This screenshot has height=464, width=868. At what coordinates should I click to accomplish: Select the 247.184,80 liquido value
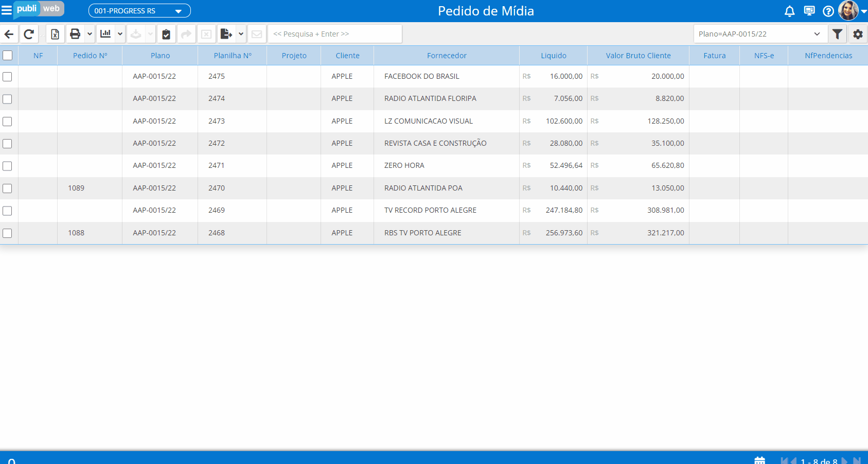[x=564, y=210]
